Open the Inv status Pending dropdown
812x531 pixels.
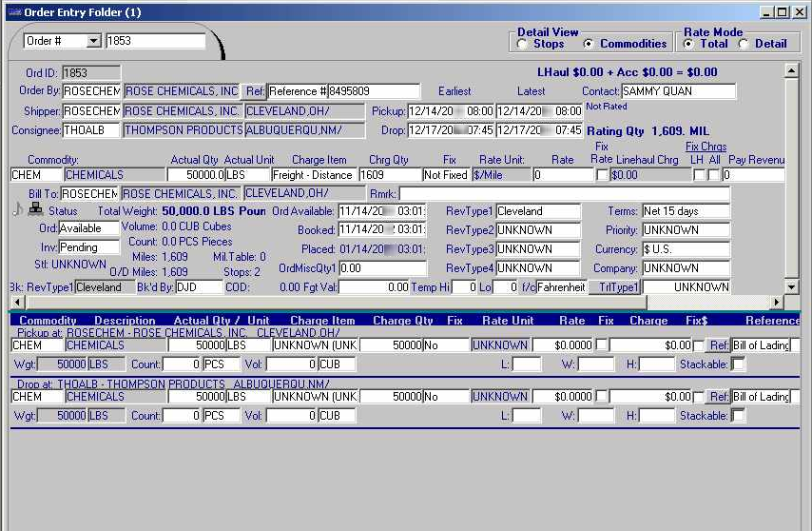click(89, 247)
